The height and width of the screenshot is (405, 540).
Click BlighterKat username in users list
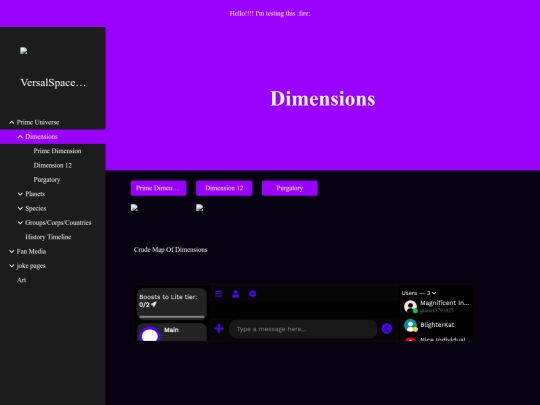437,325
